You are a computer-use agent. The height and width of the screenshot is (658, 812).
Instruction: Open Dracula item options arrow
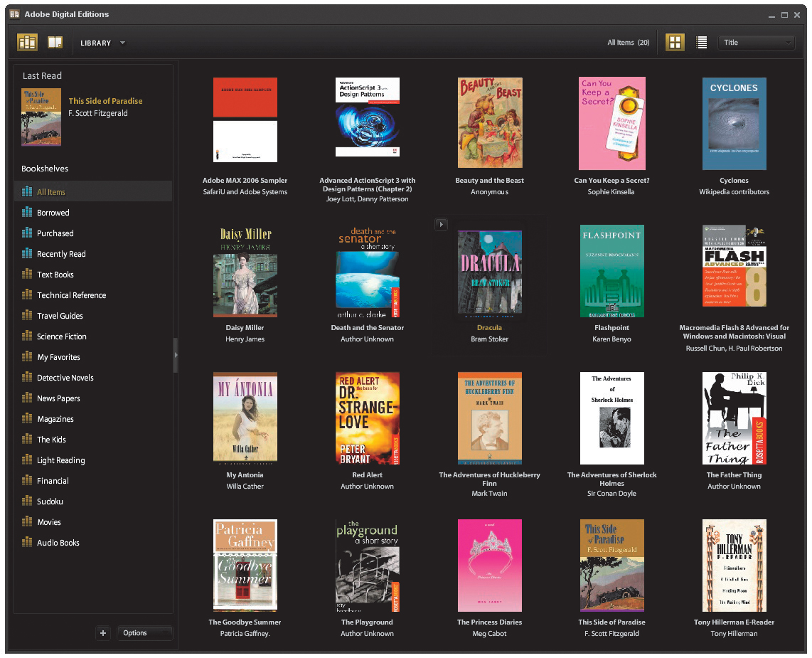pos(441,225)
